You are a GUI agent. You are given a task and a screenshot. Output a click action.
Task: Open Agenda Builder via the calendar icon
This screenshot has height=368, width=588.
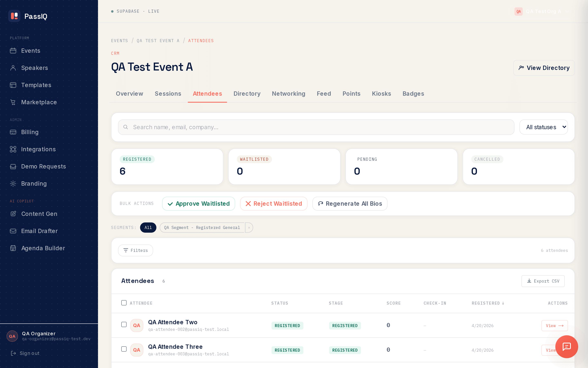[13, 248]
